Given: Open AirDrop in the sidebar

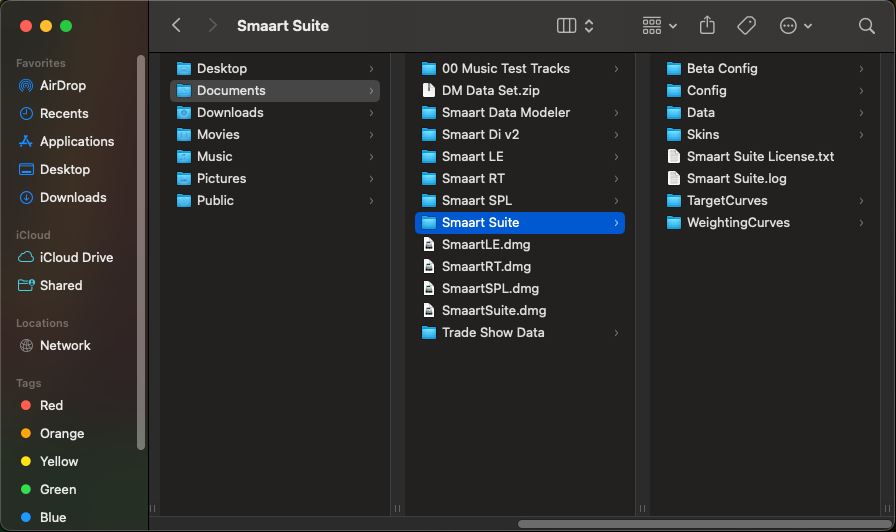Looking at the screenshot, I should 63,86.
